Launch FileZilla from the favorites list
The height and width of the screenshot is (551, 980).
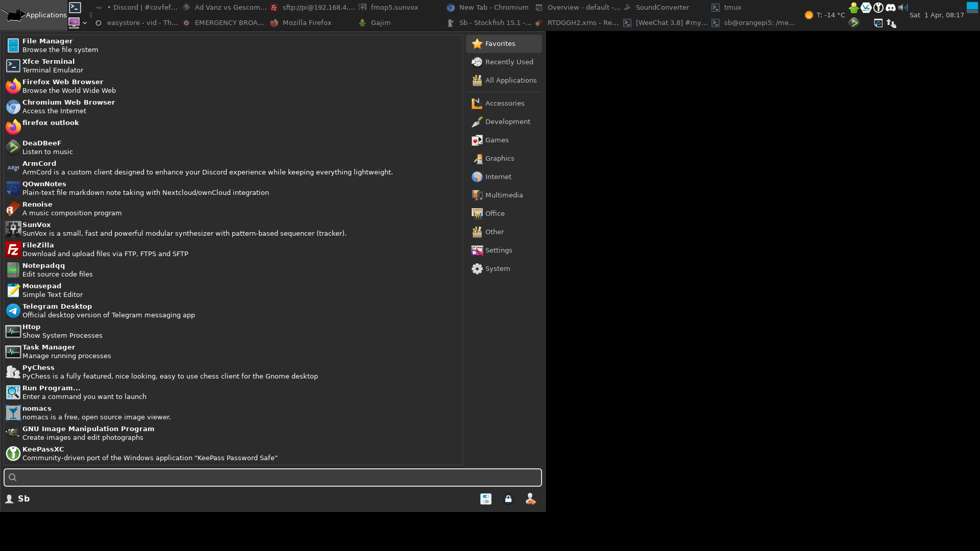click(233, 249)
